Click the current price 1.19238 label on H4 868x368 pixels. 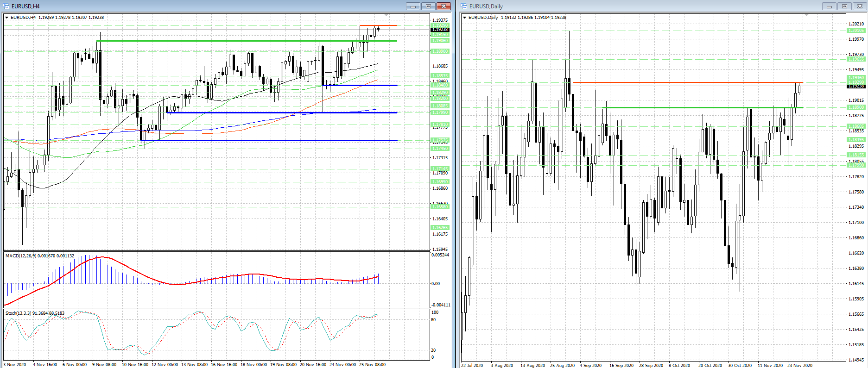440,30
